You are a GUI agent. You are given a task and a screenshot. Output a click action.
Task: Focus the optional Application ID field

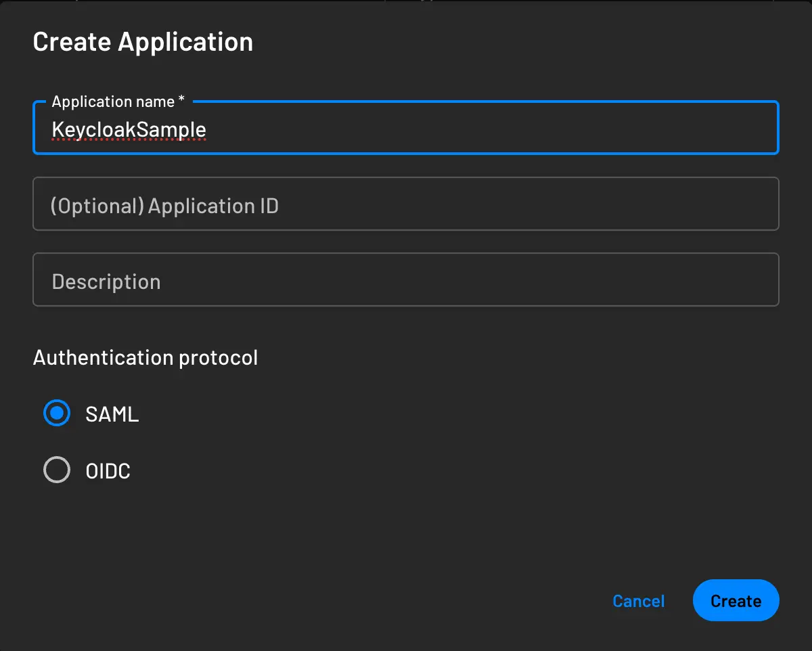pyautogui.click(x=406, y=204)
